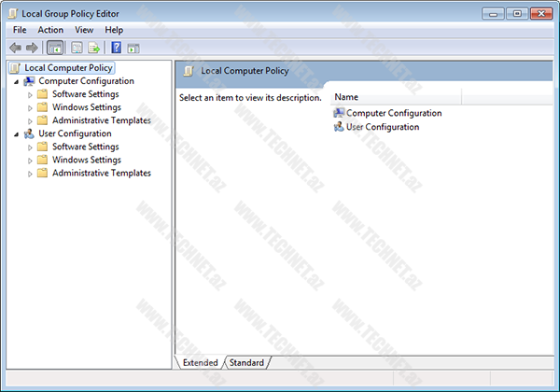Select Computer Configuration in the right pane
The height and width of the screenshot is (392, 560).
(393, 113)
